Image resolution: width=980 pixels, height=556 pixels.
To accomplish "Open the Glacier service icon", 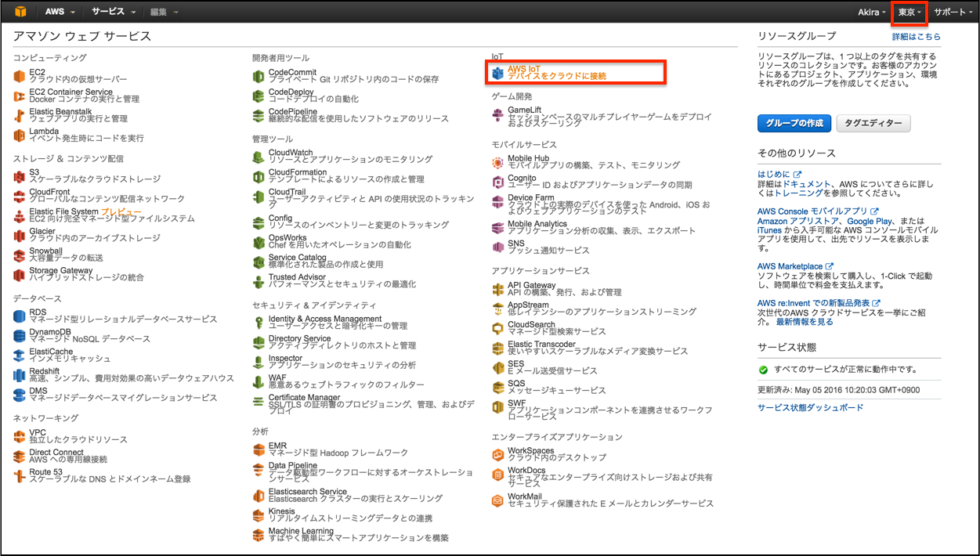I will (x=20, y=235).
